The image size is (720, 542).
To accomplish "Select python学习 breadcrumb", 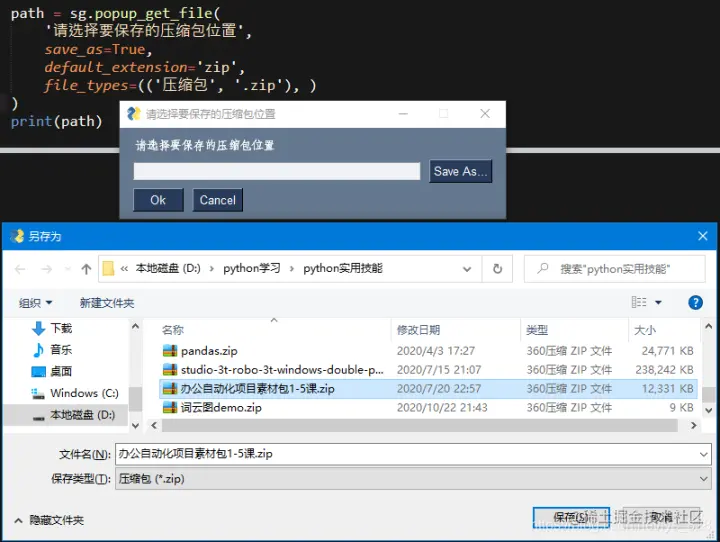I will pos(252,268).
